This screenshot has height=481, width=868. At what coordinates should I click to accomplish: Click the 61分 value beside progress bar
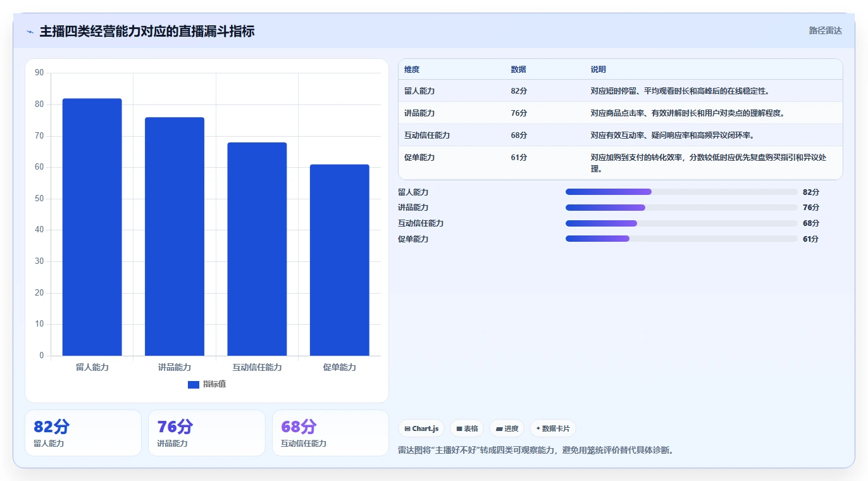(811, 239)
